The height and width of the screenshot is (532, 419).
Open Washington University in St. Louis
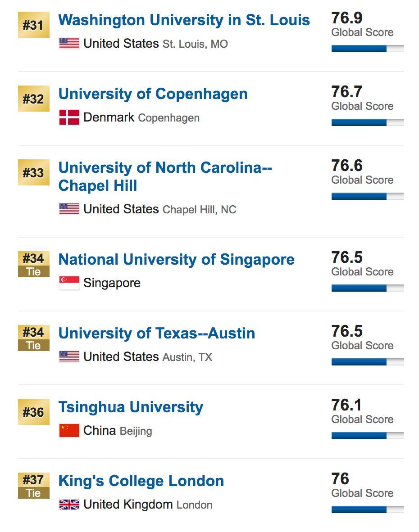tap(184, 20)
